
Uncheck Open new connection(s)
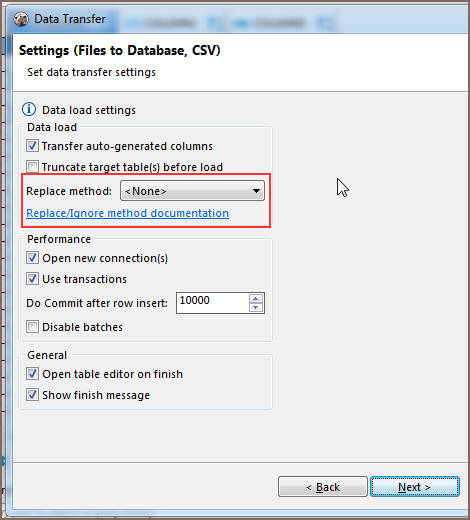32,258
